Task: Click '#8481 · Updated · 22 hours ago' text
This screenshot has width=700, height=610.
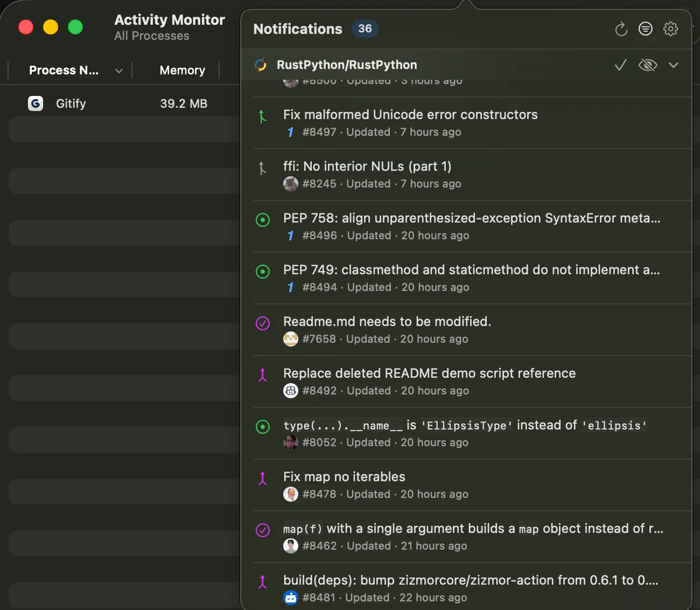Action: 385,598
